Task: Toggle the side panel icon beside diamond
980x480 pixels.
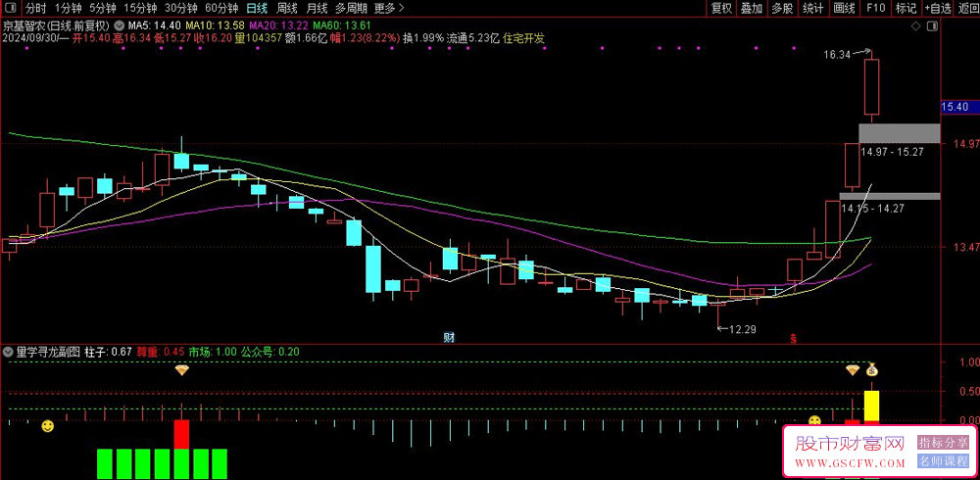Action: (932, 26)
